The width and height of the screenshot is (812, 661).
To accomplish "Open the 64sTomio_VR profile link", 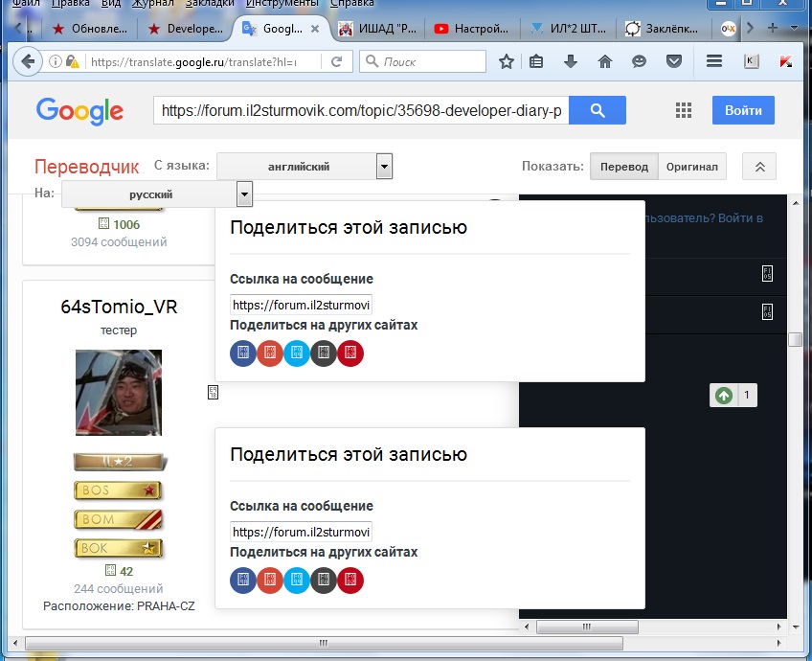I will tap(119, 307).
